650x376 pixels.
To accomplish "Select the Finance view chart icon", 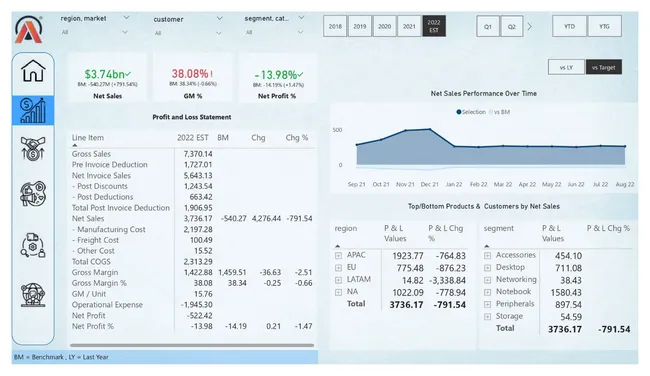I will tap(33, 110).
